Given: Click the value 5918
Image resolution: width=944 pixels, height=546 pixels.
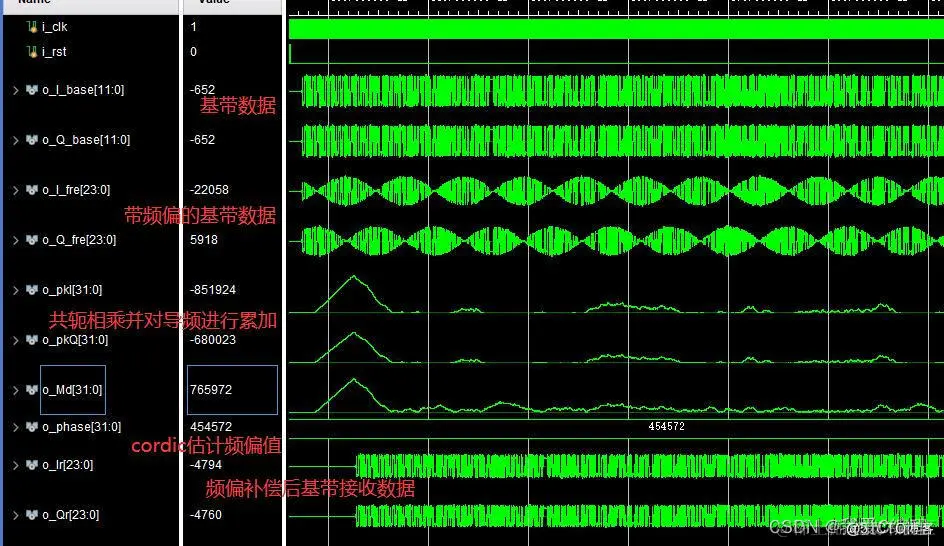Looking at the screenshot, I should coord(203,240).
